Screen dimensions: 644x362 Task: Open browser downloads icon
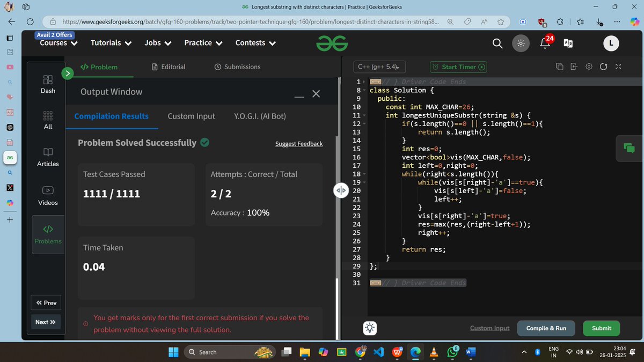[x=598, y=22]
